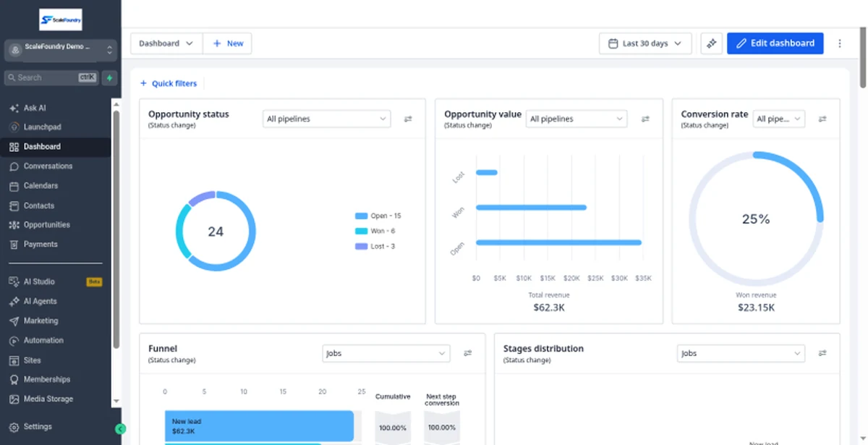Screen dimensions: 868x445
Task: Open Funnel widget filter settings icon
Action: pos(468,353)
